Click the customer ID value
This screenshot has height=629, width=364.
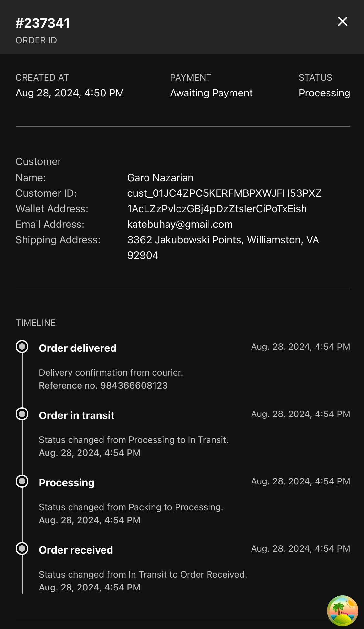coord(224,193)
